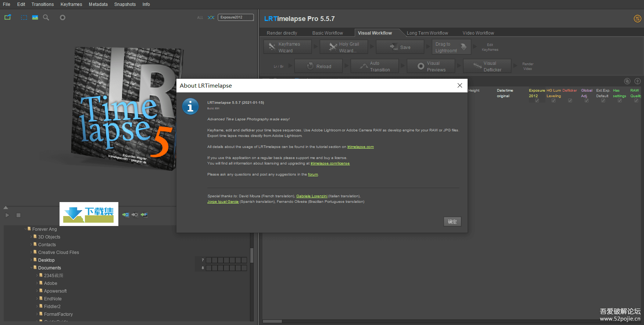Start Visual Deflicker
Image resolution: width=644 pixels, height=325 pixels.
(x=487, y=66)
